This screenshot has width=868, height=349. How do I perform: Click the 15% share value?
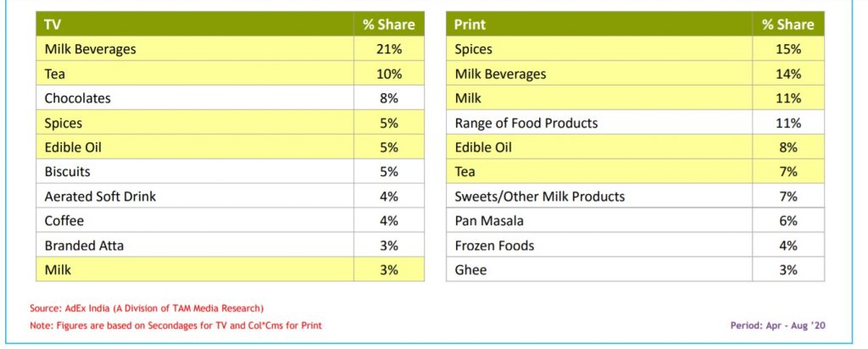click(787, 49)
